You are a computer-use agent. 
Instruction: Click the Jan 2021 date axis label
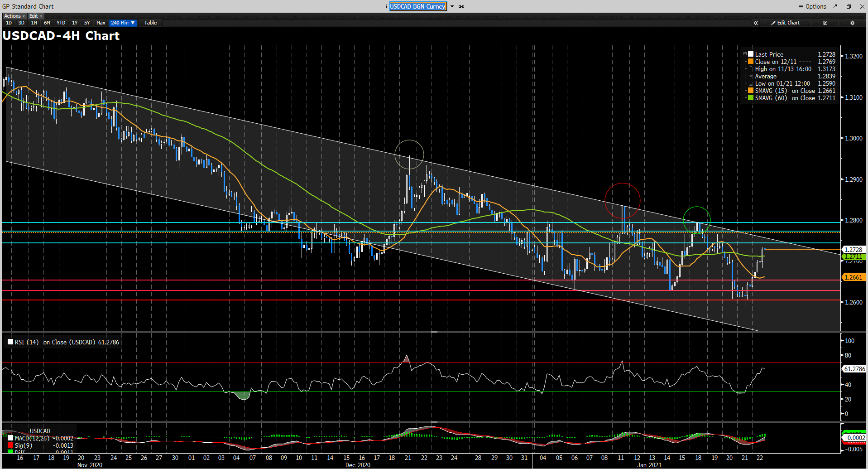pyautogui.click(x=649, y=465)
